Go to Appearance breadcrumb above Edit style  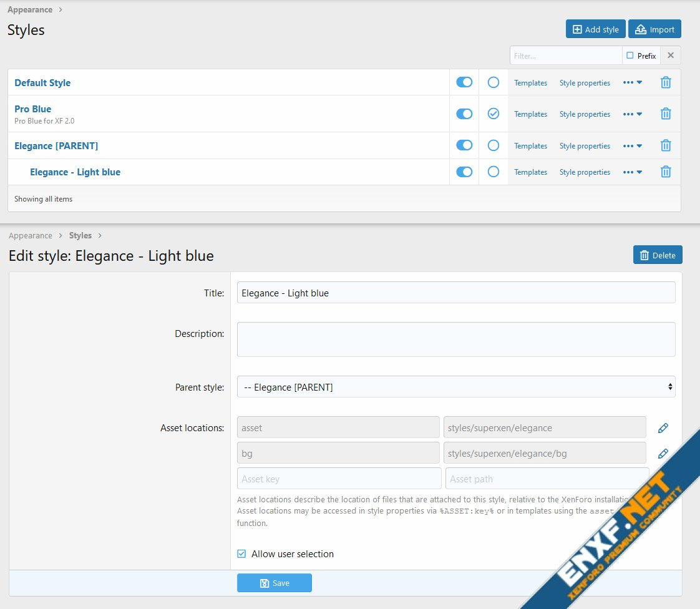tap(31, 235)
